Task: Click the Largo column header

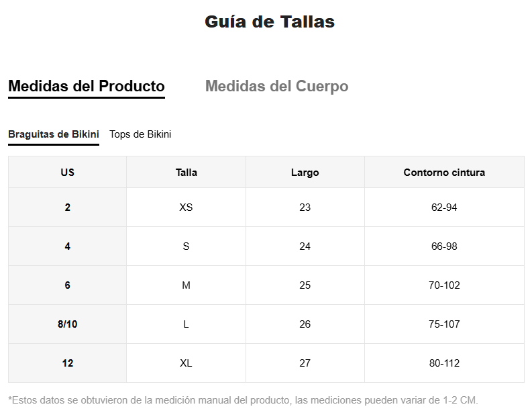Action: pyautogui.click(x=305, y=173)
